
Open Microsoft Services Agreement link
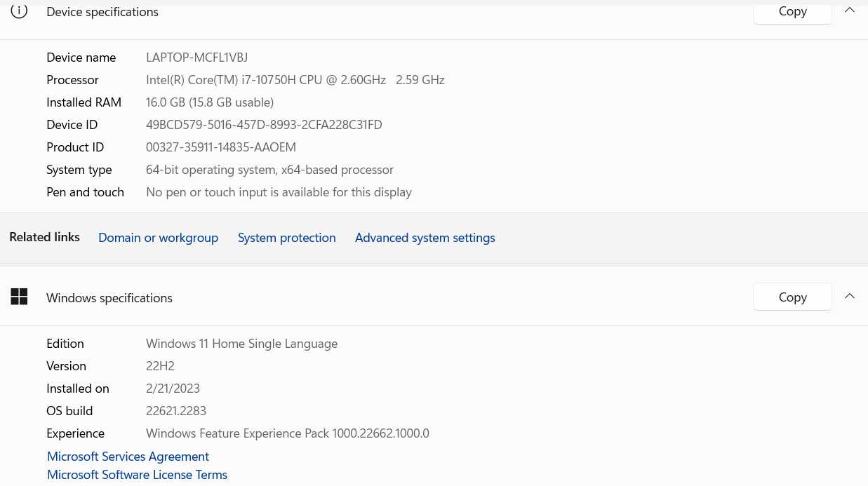click(x=128, y=457)
